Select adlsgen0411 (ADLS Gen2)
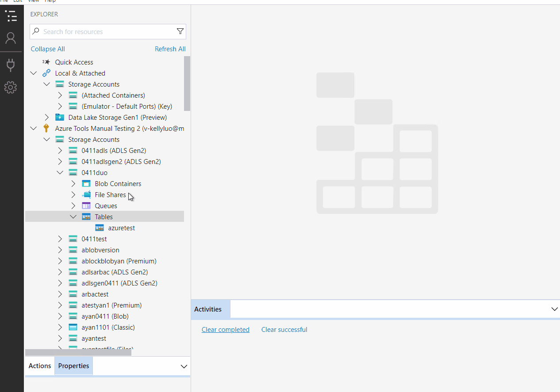 tap(119, 283)
